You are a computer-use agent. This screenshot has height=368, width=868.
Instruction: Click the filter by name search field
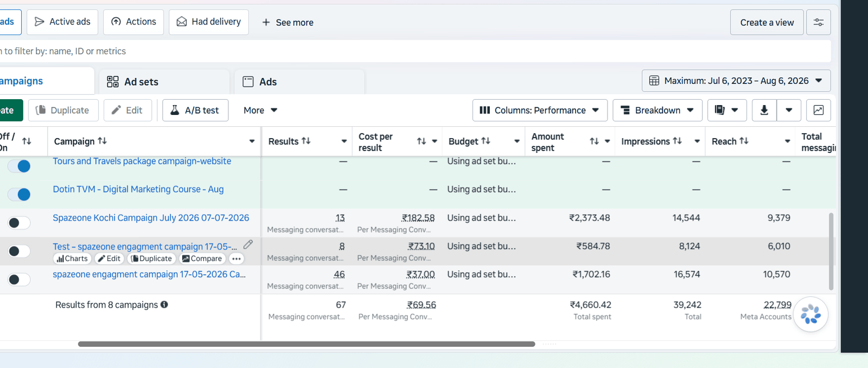point(415,51)
